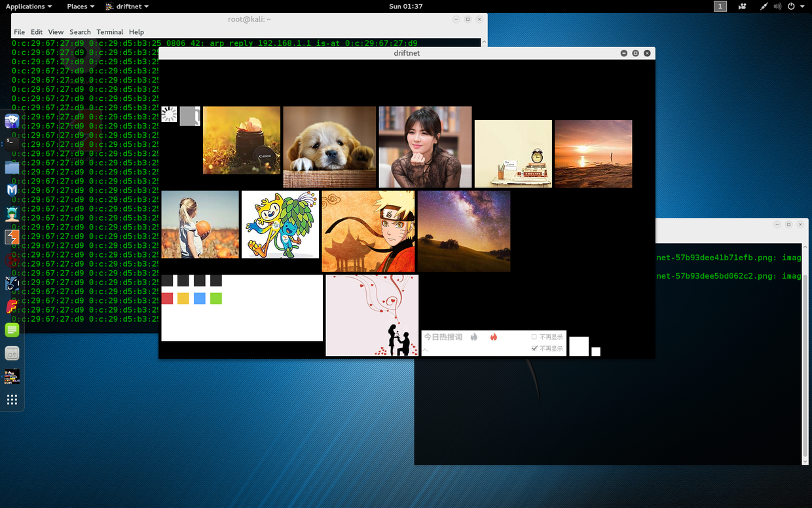Launch Faraday F icon in dock
Screen dimensions: 812x508
coord(12,307)
